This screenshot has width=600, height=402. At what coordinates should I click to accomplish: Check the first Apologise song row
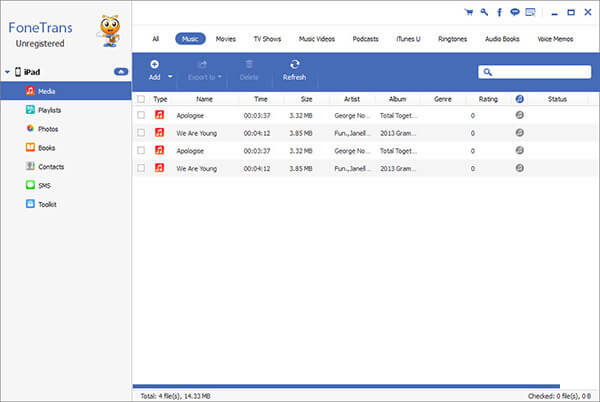[141, 115]
